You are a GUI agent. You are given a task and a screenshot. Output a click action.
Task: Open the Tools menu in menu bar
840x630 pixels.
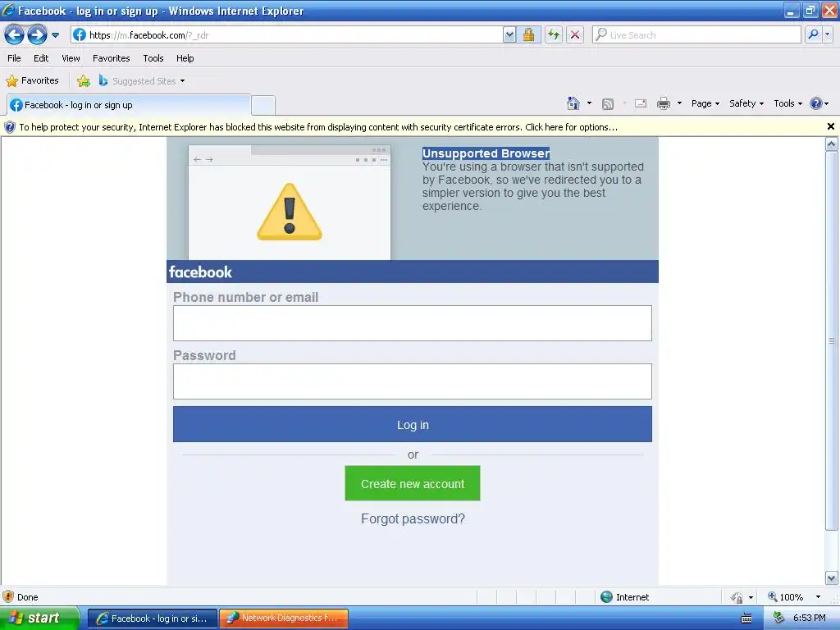(153, 58)
